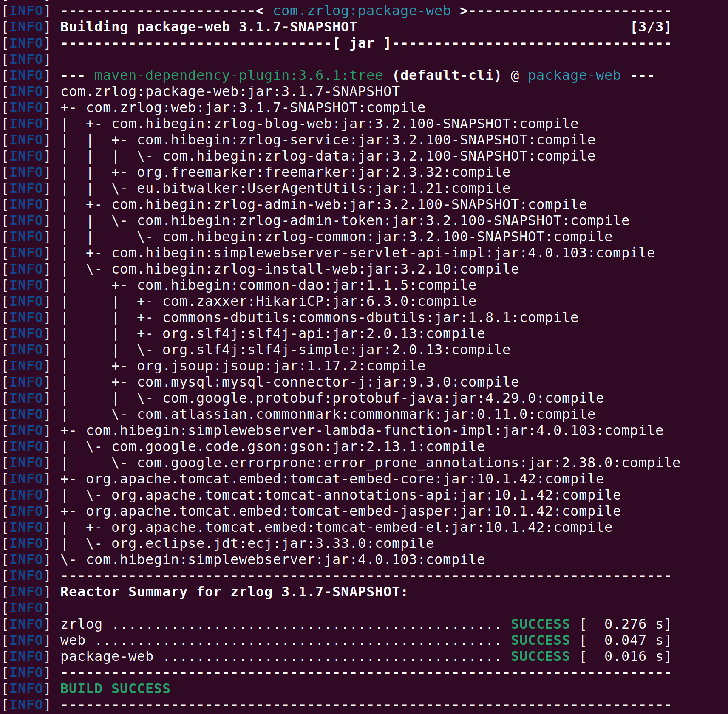The height and width of the screenshot is (714, 728).
Task: Select the zrlog-blog-web dependency entry
Action: point(345,124)
